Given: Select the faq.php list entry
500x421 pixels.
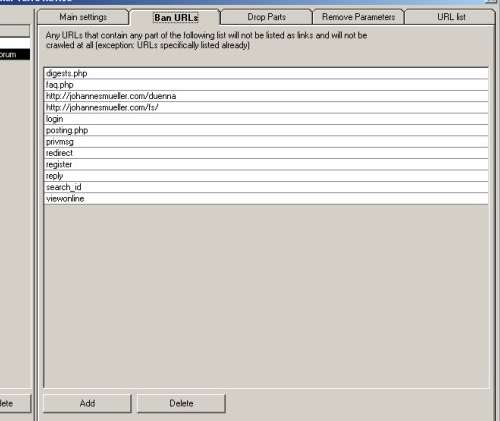Looking at the screenshot, I should coord(266,85).
